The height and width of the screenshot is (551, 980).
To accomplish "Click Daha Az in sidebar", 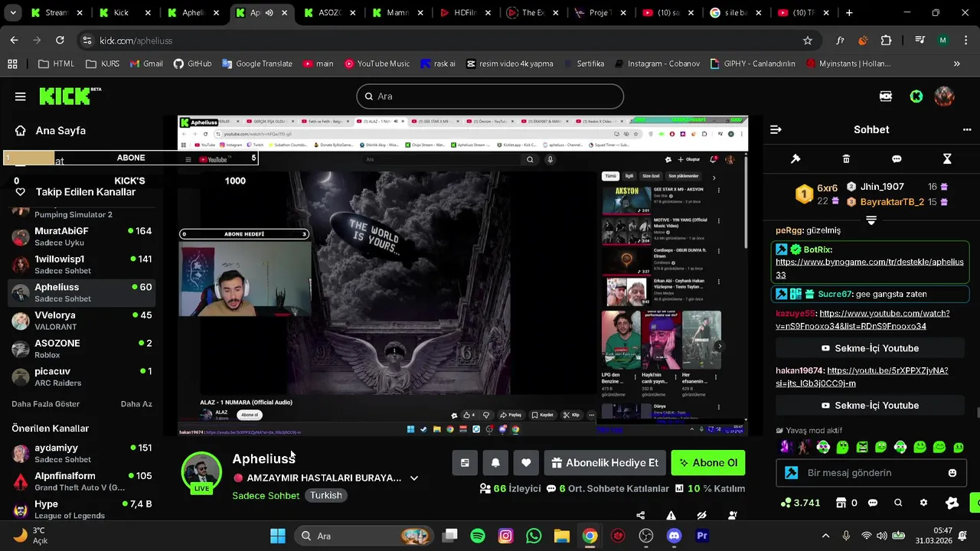I will click(x=136, y=404).
